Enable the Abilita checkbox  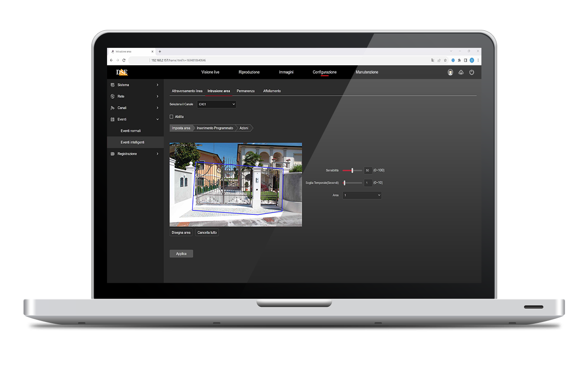[x=171, y=116]
